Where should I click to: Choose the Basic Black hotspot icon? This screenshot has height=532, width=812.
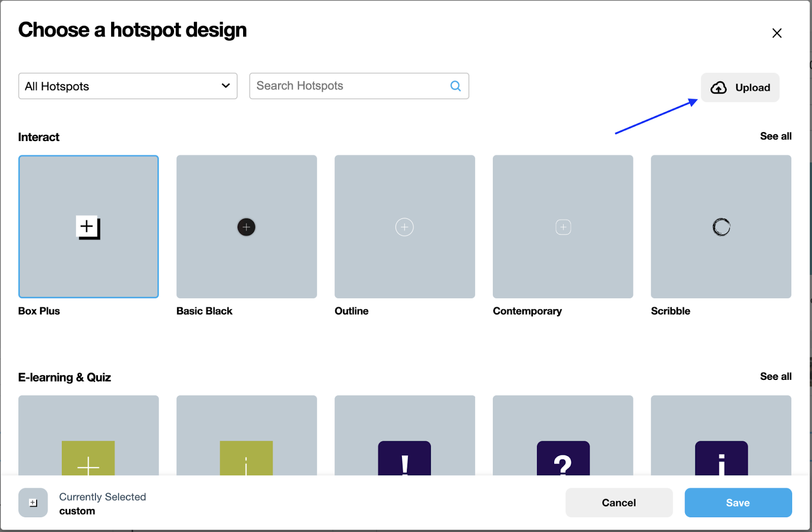[x=246, y=227]
